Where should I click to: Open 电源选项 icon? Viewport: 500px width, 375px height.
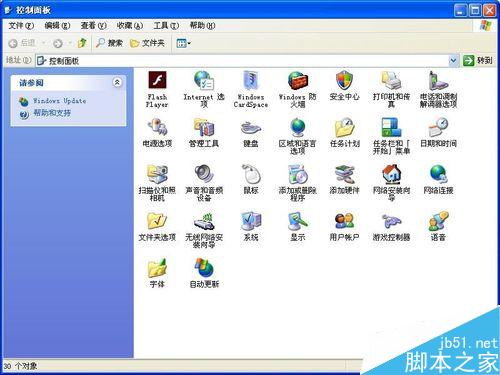pos(157,127)
